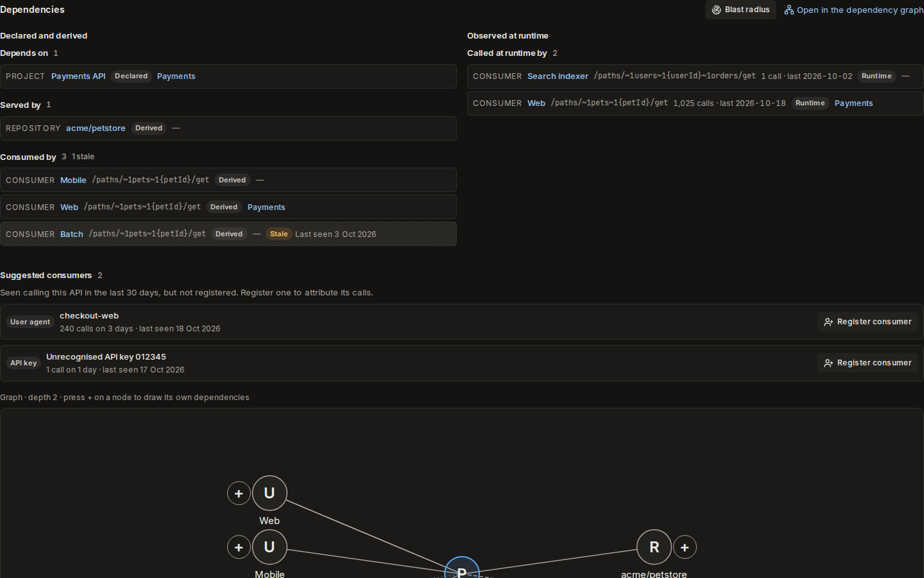Open Payments link on the 1,025 calls row
Viewport: 924px width, 578px height.
[x=853, y=103]
